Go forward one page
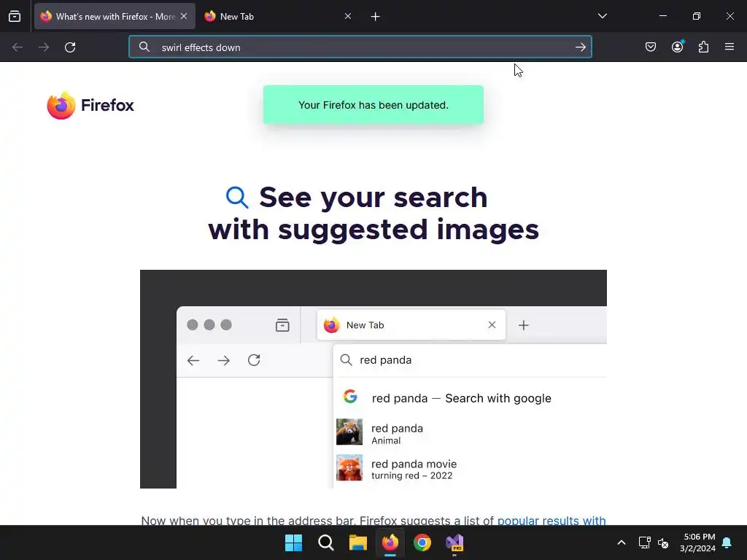 44,47
